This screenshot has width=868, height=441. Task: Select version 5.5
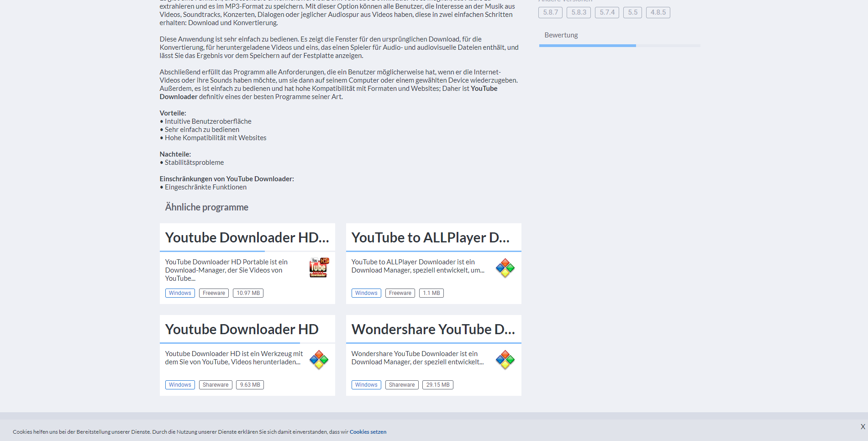point(632,12)
